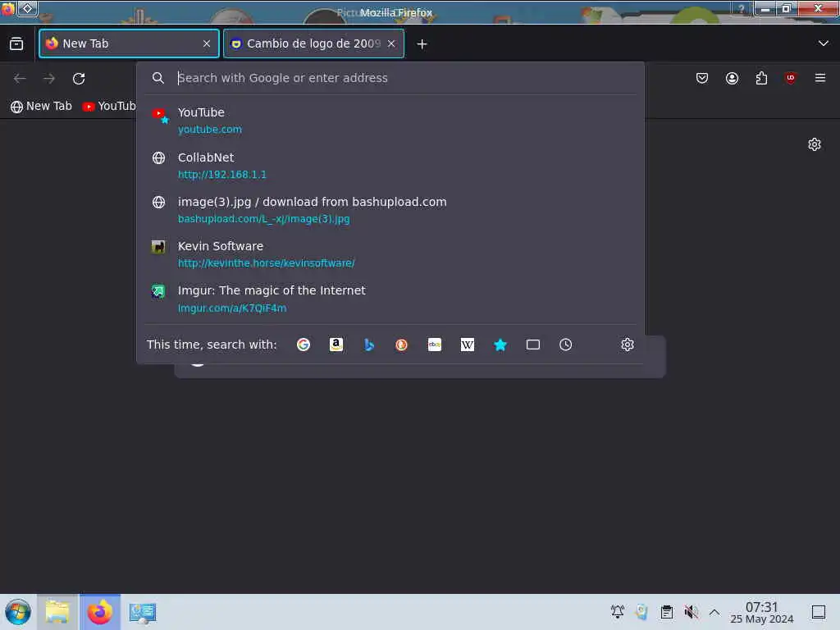Expand the hidden tray icons arrow

click(714, 611)
